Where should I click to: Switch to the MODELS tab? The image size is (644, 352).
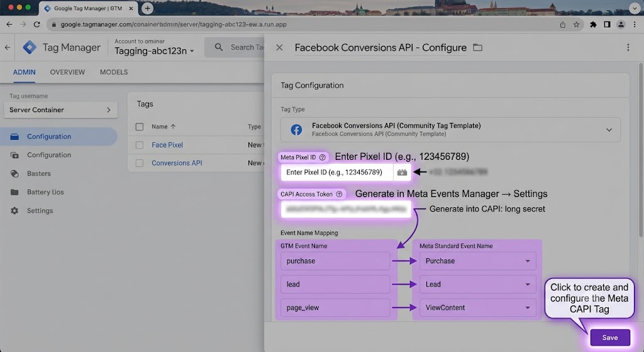[x=114, y=72]
